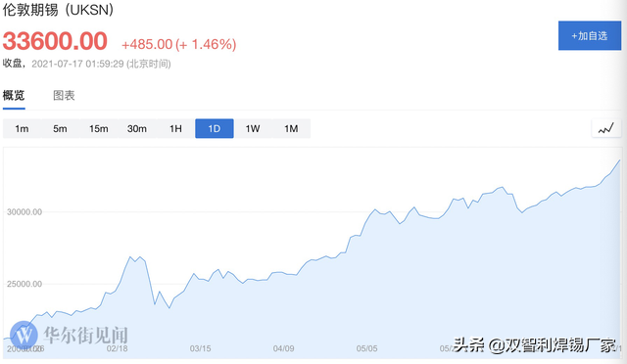Click the 33600.00 price value
Viewport: 627px width, 364px height.
click(55, 41)
